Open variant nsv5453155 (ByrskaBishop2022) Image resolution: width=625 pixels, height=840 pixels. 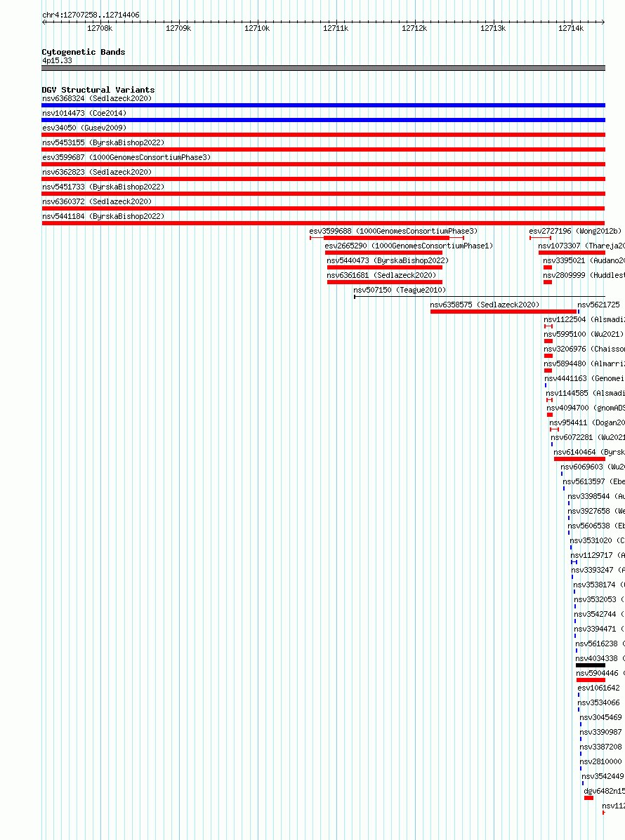click(103, 142)
